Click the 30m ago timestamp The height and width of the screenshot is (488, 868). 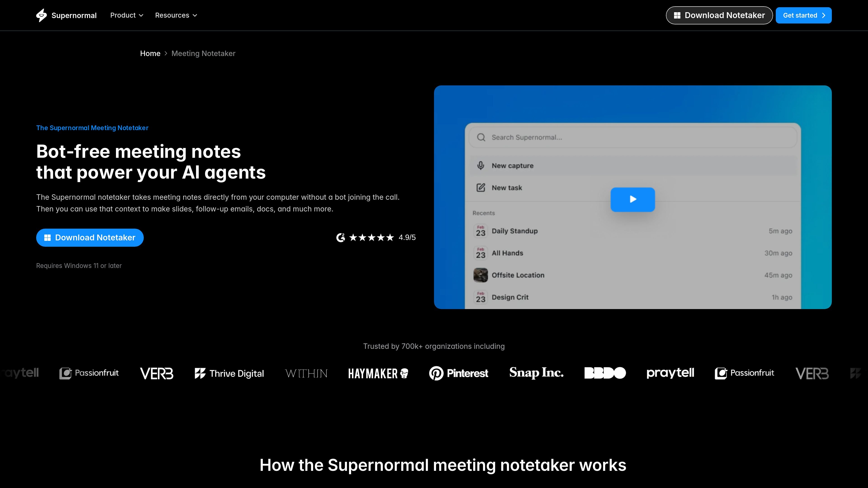tap(778, 253)
